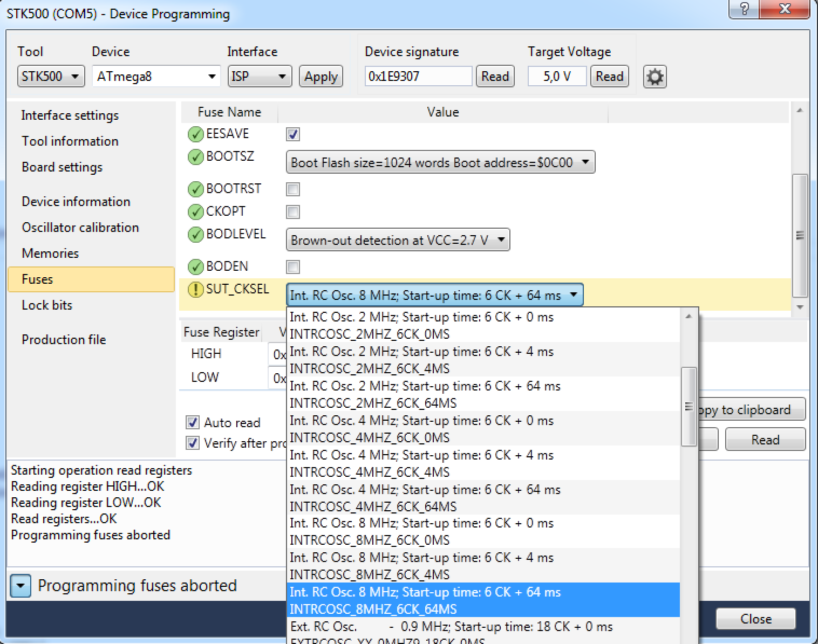Open Board settings page
Image resolution: width=818 pixels, height=644 pixels.
pyautogui.click(x=62, y=167)
